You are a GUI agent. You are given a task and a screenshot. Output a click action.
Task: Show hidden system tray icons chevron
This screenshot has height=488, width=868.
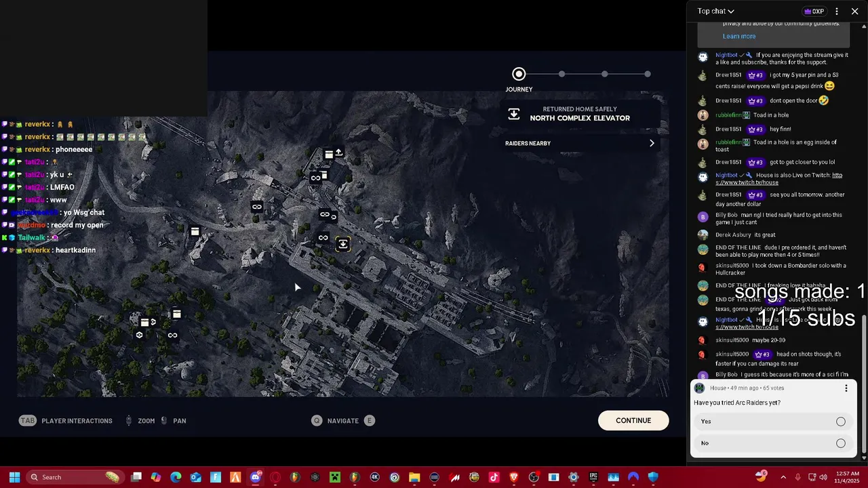click(x=783, y=477)
